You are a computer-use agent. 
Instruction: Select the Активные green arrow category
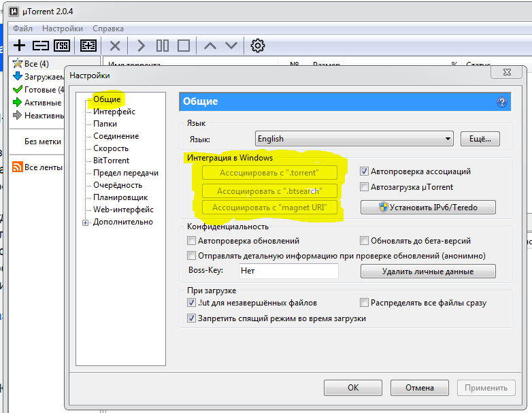click(37, 103)
